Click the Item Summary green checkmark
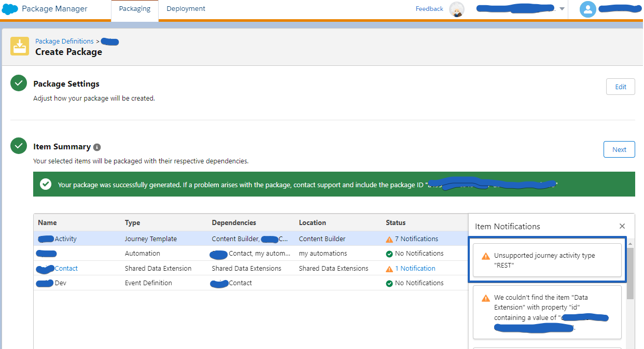644x349 pixels. pos(19,146)
